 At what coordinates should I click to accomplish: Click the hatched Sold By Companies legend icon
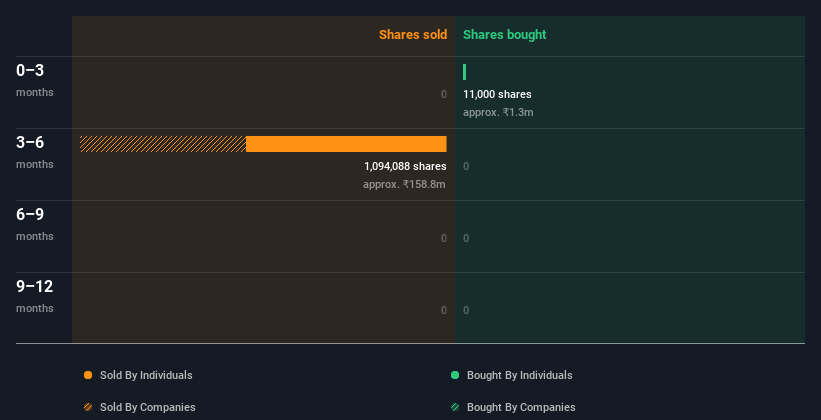(88, 407)
